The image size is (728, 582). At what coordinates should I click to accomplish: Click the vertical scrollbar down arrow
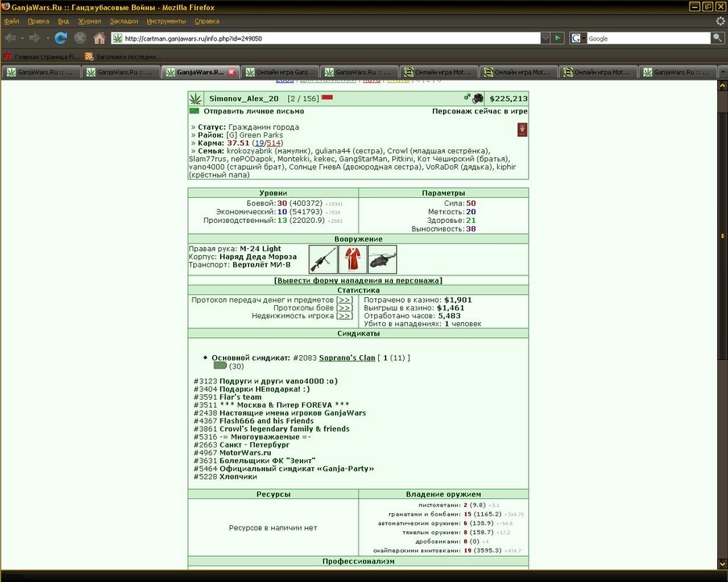pyautogui.click(x=723, y=564)
